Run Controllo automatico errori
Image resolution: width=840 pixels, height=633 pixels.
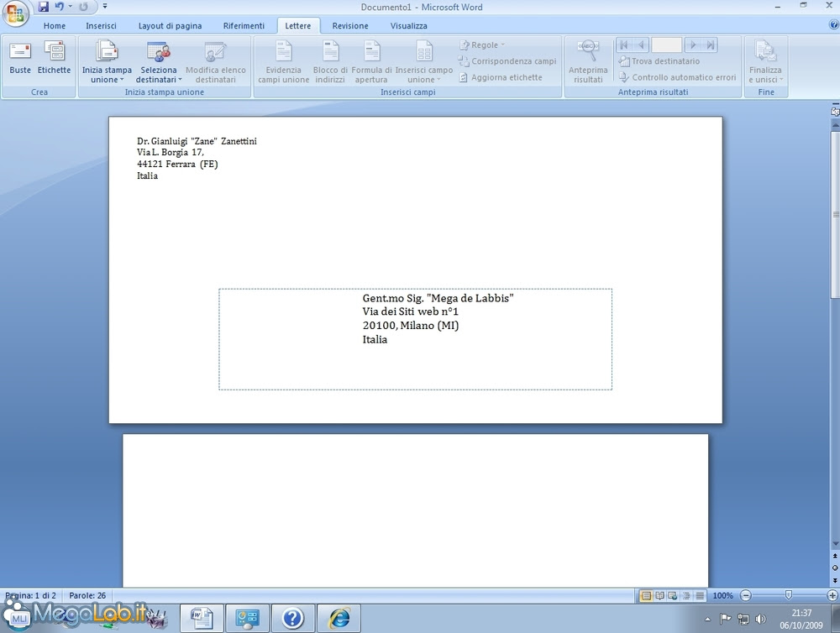tap(678, 76)
